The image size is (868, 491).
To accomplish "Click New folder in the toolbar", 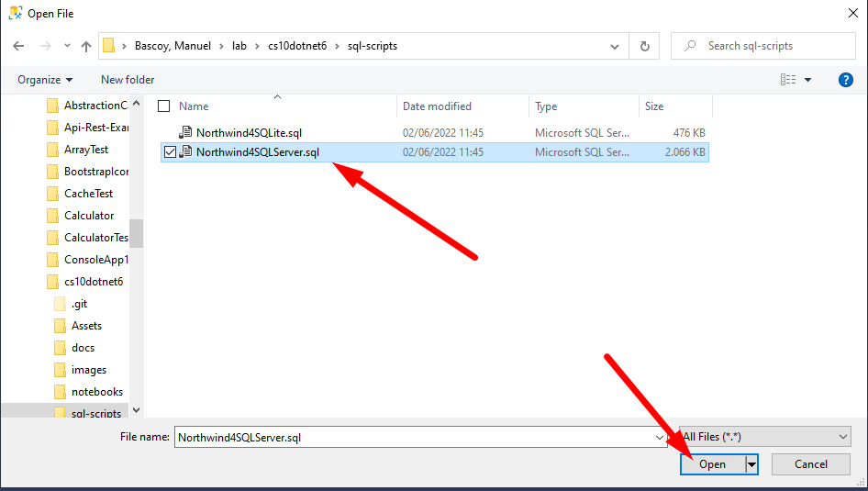I will (128, 80).
